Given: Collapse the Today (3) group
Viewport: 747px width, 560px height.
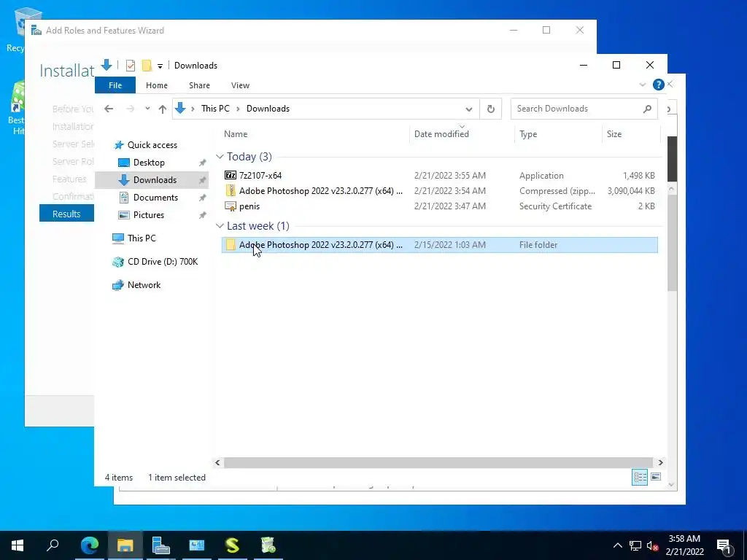Looking at the screenshot, I should tap(220, 157).
